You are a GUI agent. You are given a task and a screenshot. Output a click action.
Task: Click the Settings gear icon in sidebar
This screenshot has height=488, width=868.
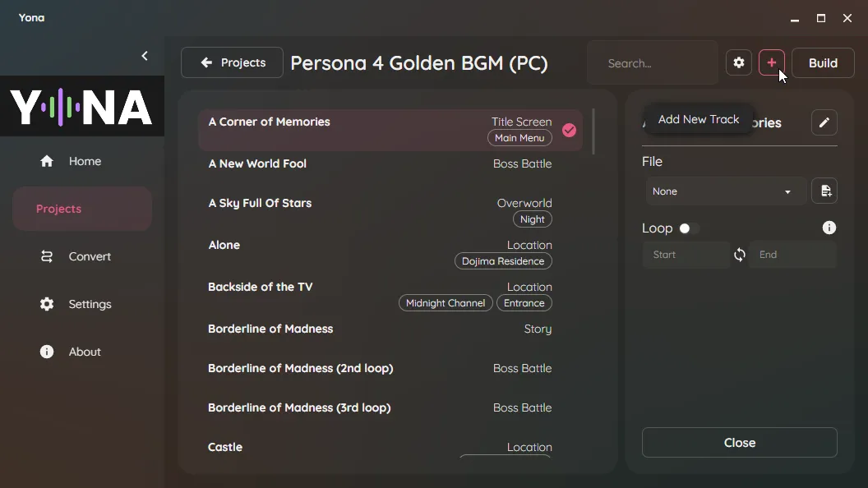[47, 304]
